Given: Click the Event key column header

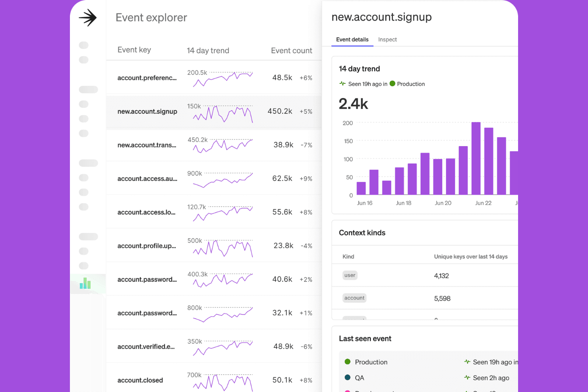Looking at the screenshot, I should [134, 50].
